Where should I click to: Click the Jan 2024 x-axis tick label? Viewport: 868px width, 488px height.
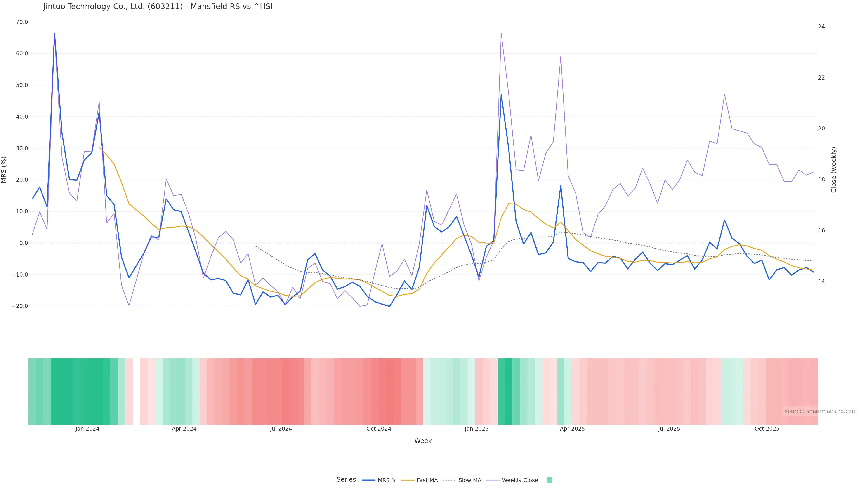[x=87, y=429]
